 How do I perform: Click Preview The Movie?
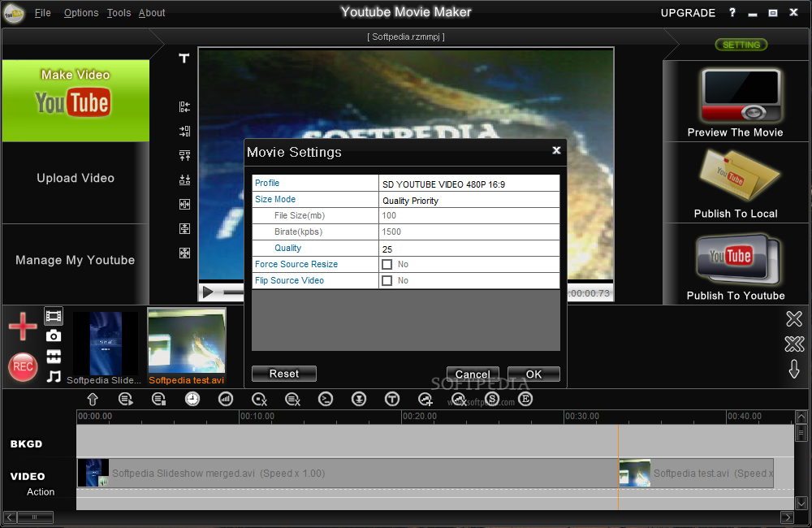(736, 102)
